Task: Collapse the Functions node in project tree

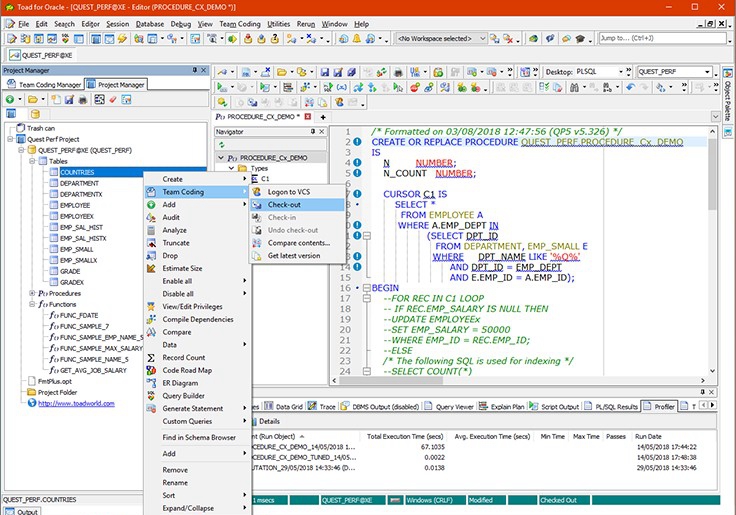Action: [x=32, y=304]
